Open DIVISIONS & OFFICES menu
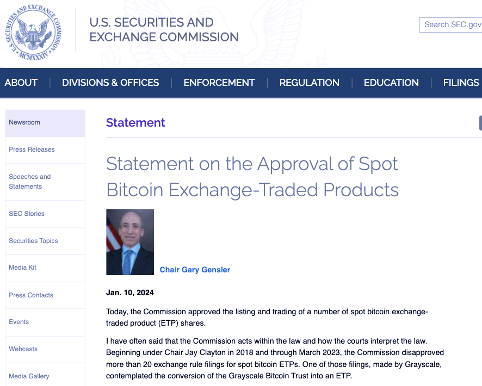Image resolution: width=482 pixels, height=386 pixels. coord(111,83)
